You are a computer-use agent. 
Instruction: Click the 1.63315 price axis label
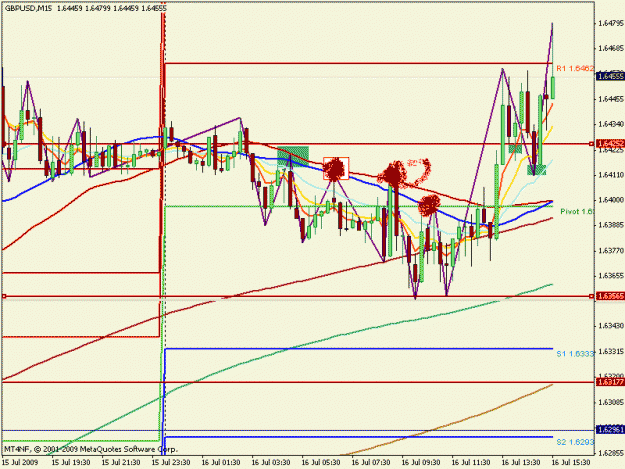coord(611,351)
